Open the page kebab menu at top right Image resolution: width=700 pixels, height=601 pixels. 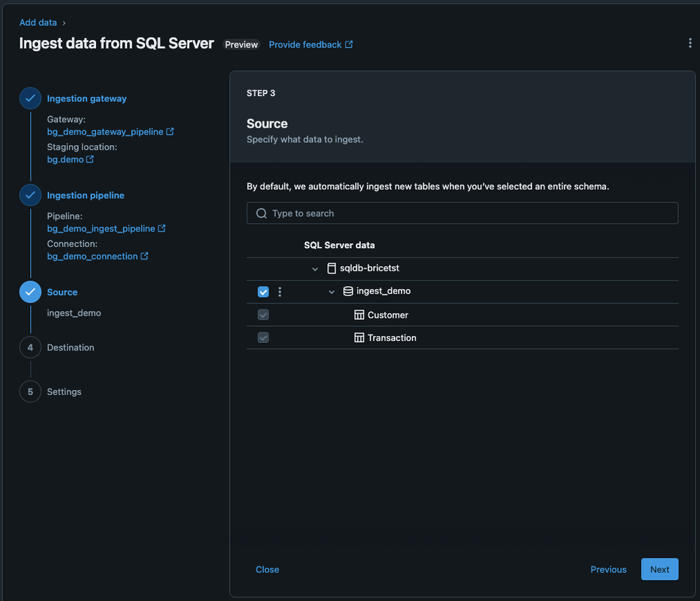click(x=689, y=43)
